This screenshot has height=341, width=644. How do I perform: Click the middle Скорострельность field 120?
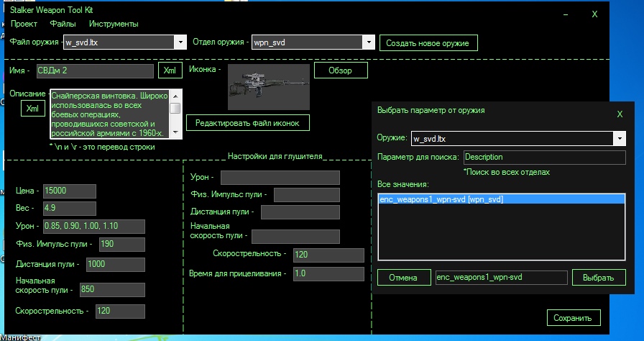[328, 255]
